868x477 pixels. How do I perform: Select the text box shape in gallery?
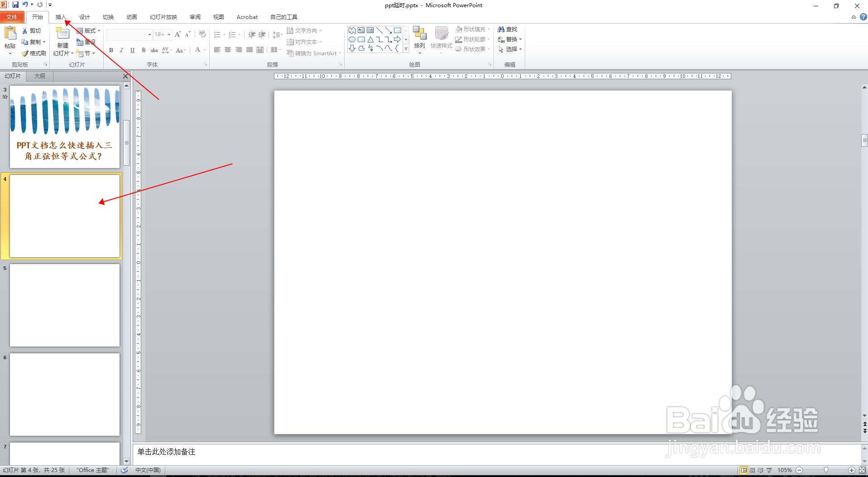click(361, 30)
